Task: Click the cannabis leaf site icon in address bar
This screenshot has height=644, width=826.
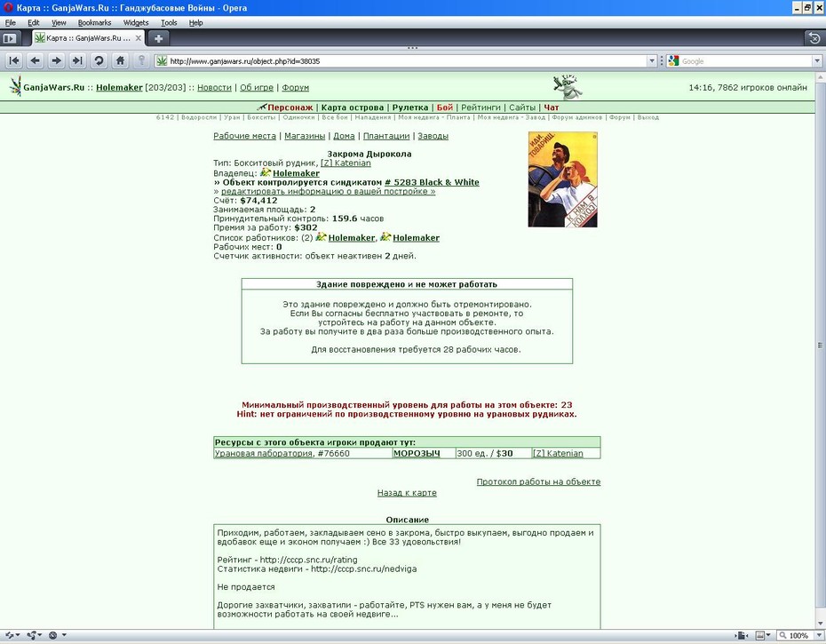Action: pyautogui.click(x=162, y=61)
